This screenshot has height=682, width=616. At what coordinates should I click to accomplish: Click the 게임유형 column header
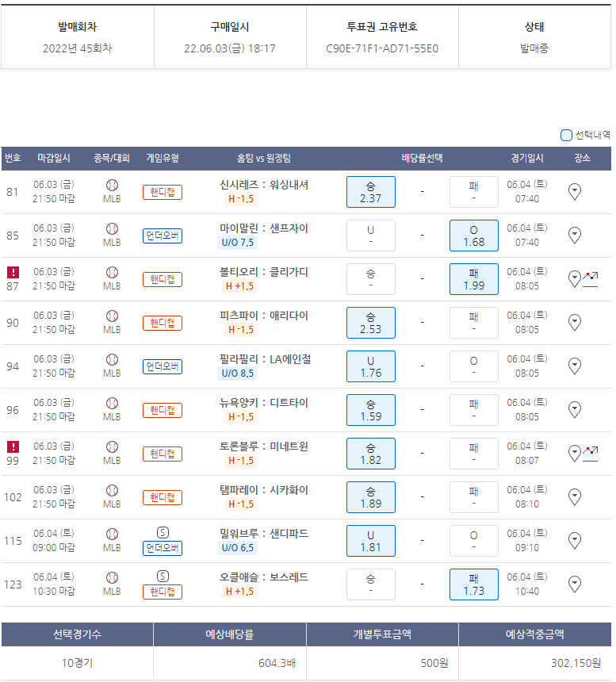click(x=163, y=158)
